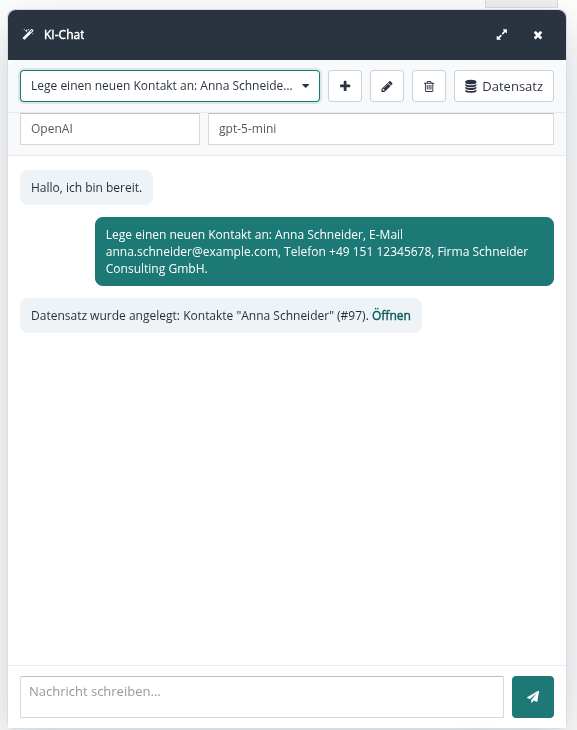Click the Datensatz button
Viewport: 577px width, 730px height.
(504, 86)
